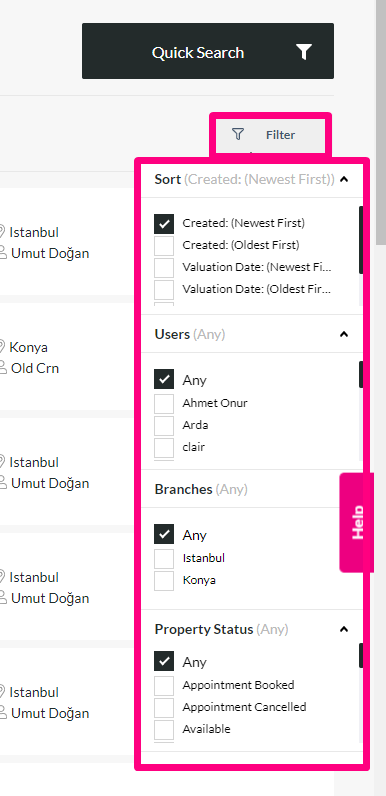Collapse the Users section chevron
The height and width of the screenshot is (796, 386).
(x=344, y=334)
